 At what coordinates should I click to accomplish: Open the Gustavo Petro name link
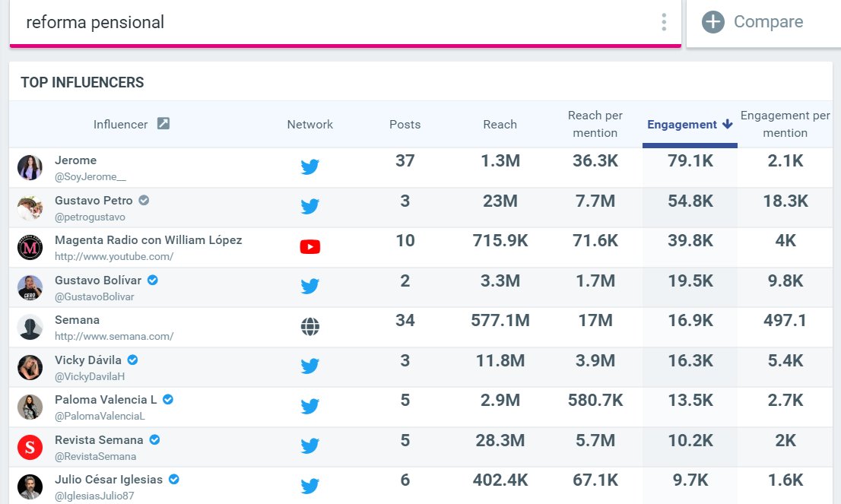pyautogui.click(x=94, y=201)
